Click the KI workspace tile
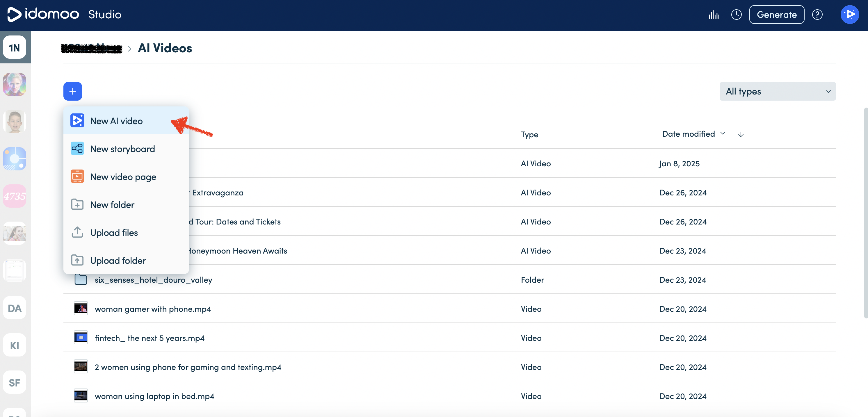868x417 pixels. click(x=15, y=345)
